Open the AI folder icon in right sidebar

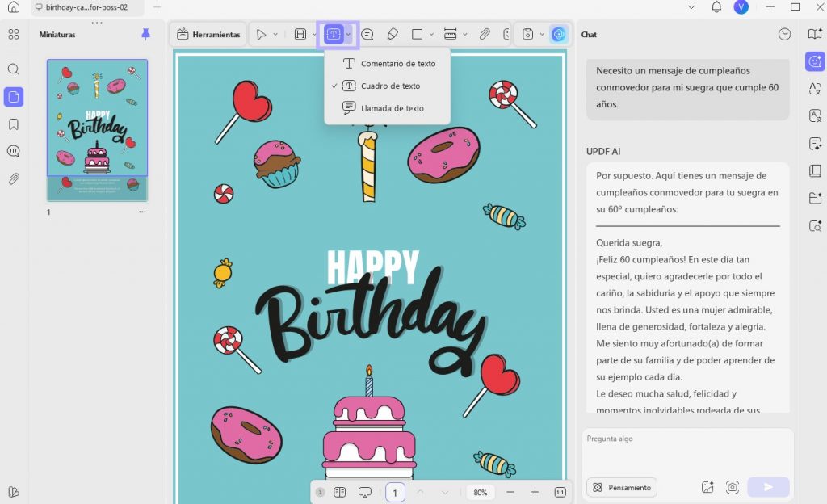coord(815,198)
